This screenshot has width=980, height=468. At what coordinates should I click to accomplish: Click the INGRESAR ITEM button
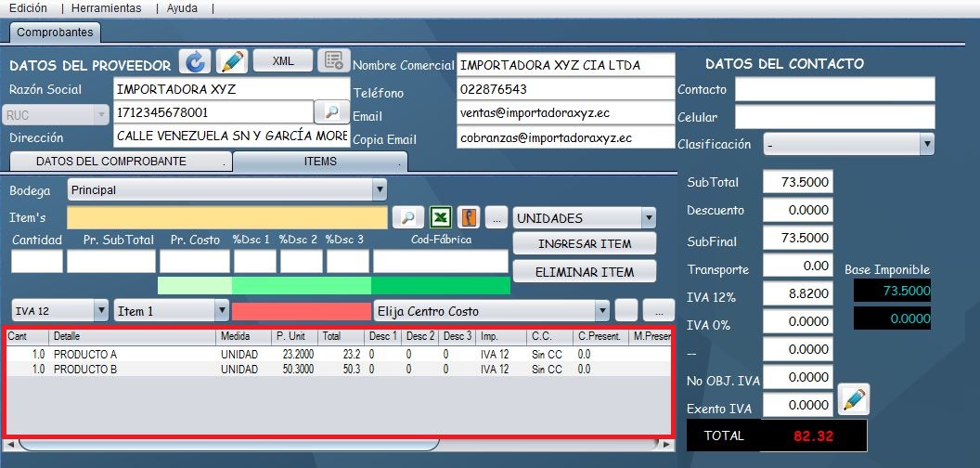[x=585, y=244]
